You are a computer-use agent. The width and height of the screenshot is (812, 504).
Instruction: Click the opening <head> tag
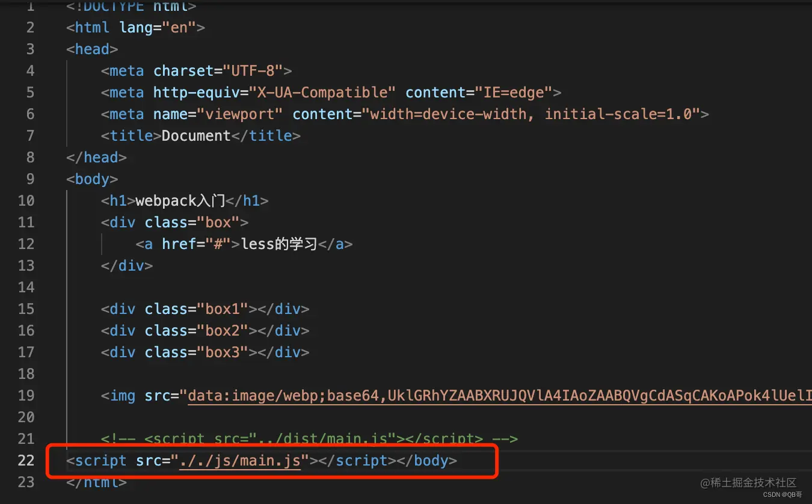click(x=93, y=49)
